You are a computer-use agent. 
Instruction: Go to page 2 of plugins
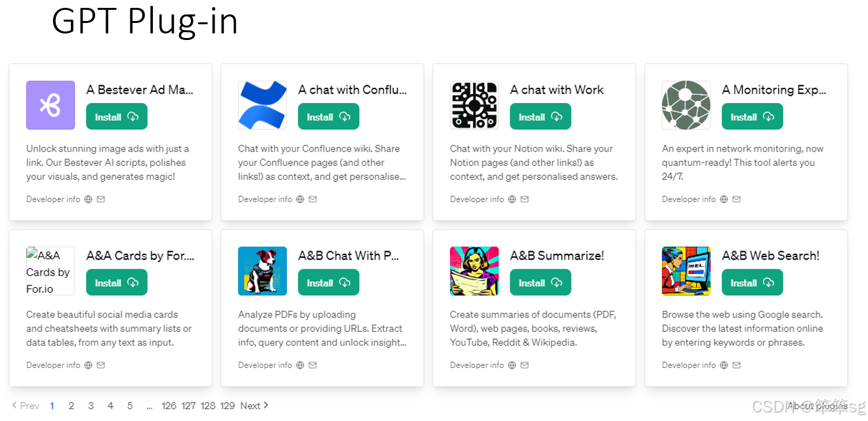pyautogui.click(x=72, y=406)
